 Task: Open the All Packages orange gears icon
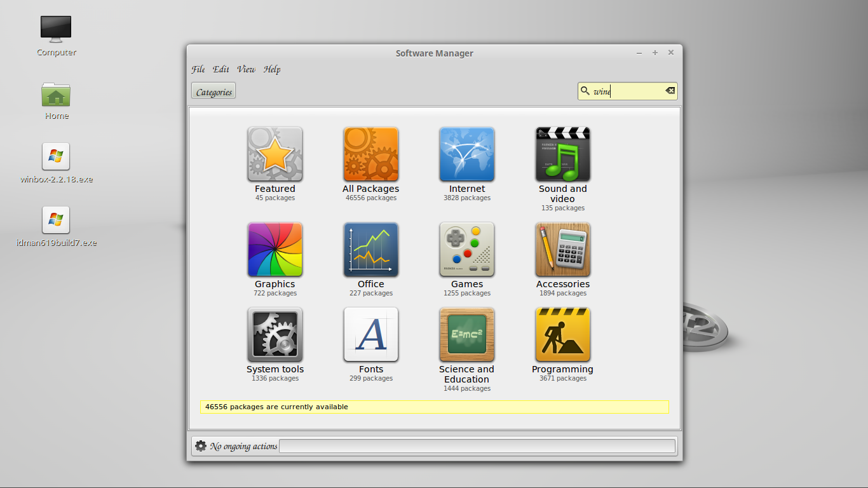pyautogui.click(x=371, y=154)
